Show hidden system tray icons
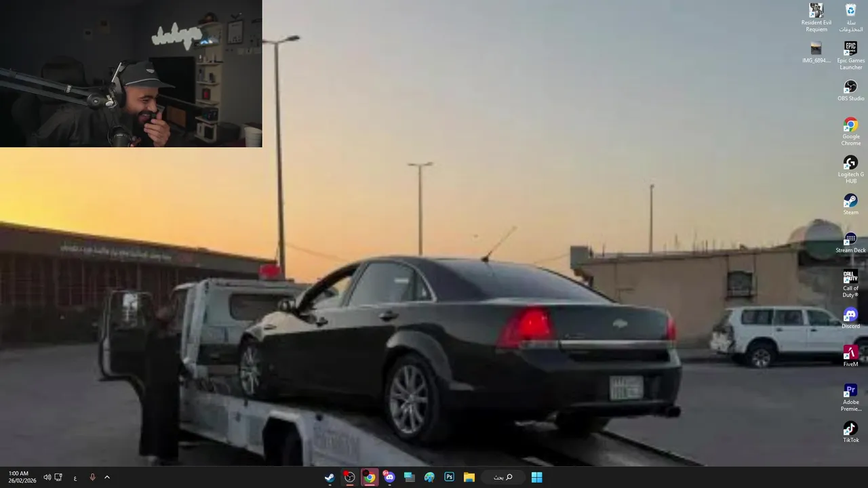The width and height of the screenshot is (868, 488). [x=106, y=477]
